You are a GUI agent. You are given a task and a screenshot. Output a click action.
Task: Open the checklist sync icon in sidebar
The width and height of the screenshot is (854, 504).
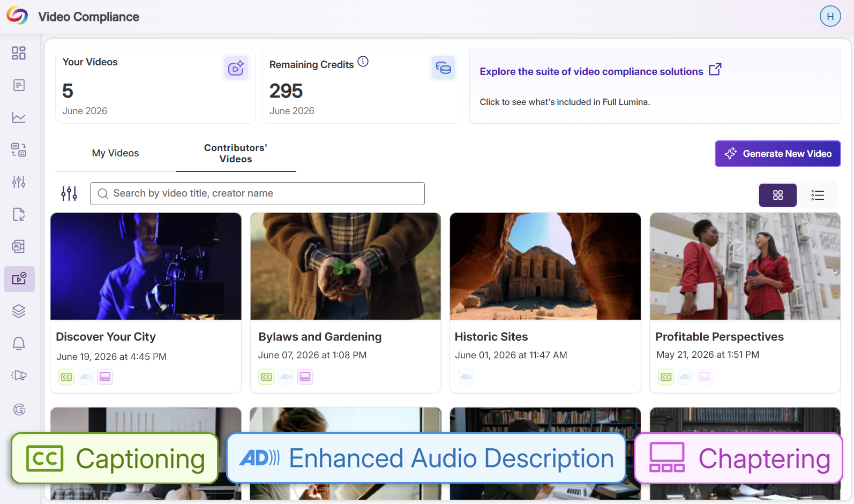(19, 149)
